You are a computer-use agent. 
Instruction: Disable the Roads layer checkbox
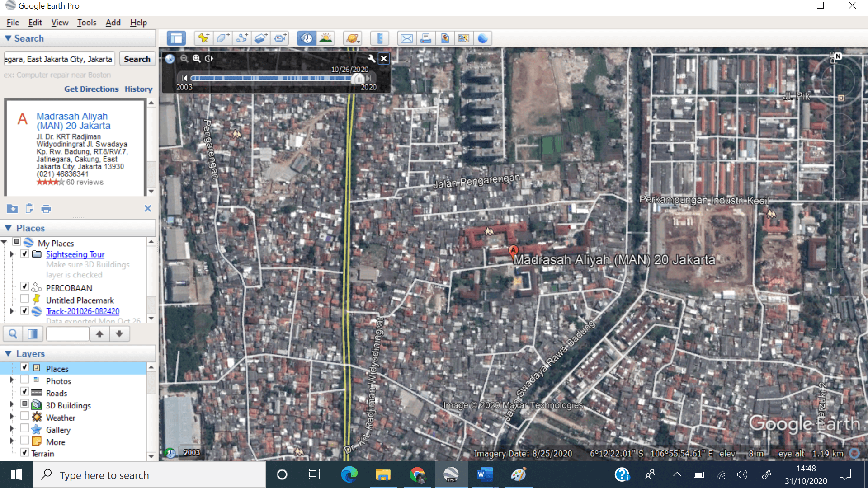[x=25, y=392]
